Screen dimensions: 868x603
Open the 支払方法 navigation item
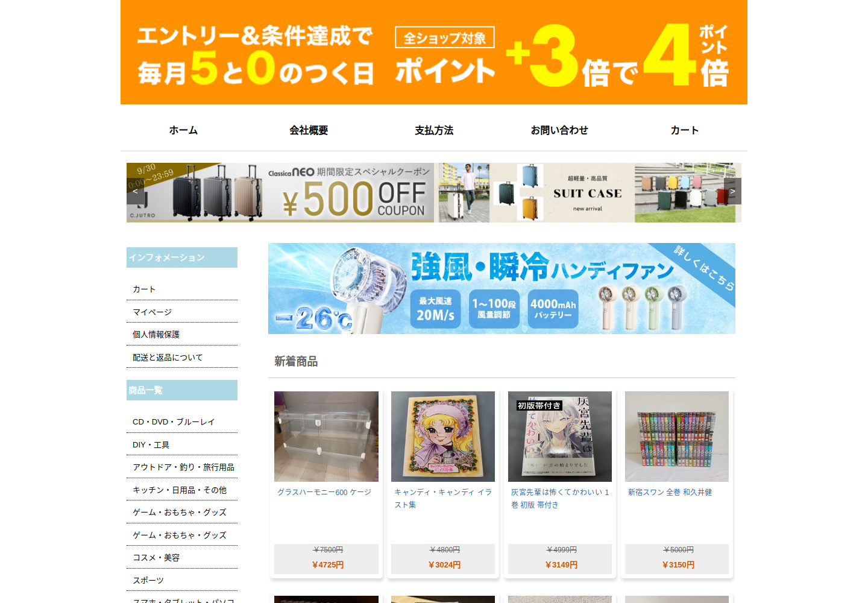(434, 130)
